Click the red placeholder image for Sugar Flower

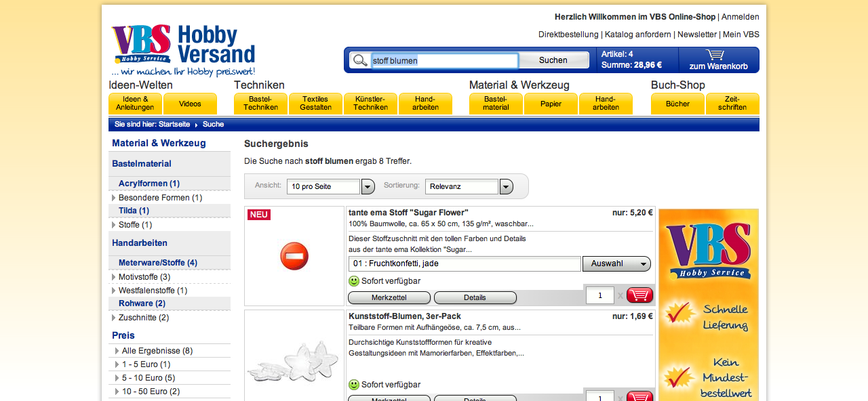coord(294,257)
